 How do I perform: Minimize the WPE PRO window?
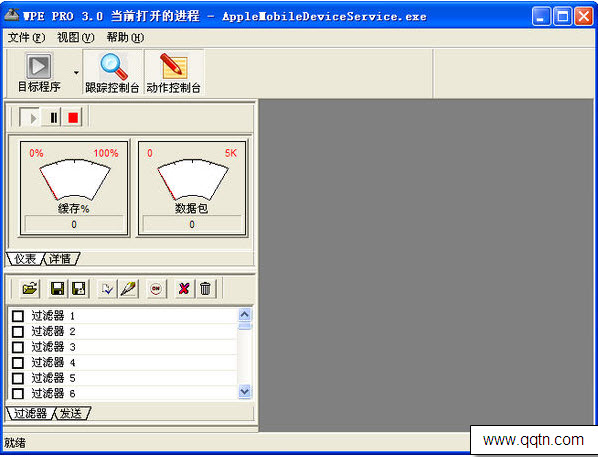coord(541,17)
